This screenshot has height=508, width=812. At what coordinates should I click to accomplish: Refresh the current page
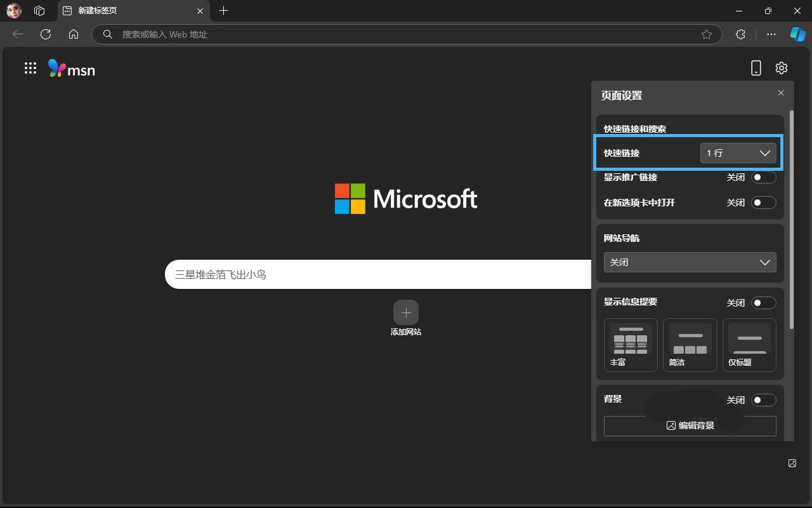coord(46,34)
